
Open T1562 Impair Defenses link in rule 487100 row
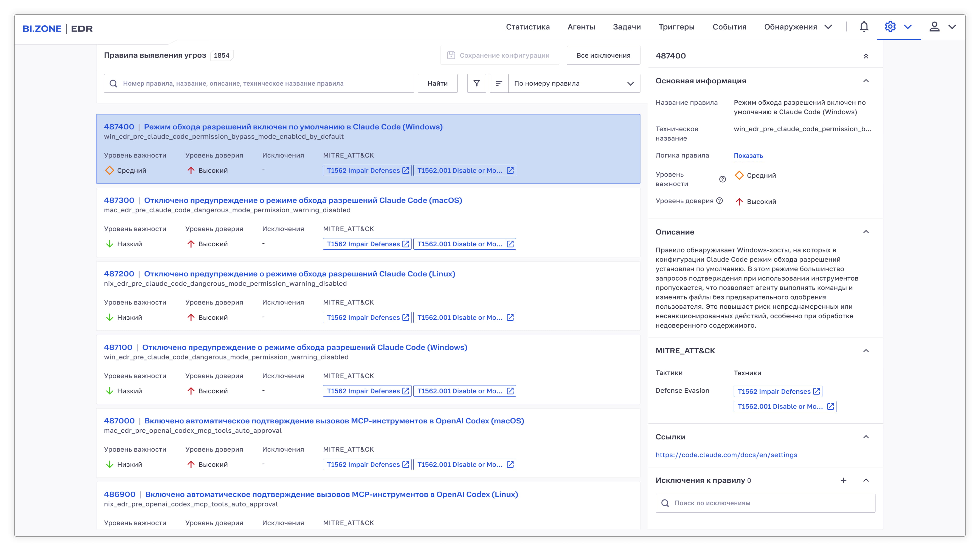(x=367, y=391)
